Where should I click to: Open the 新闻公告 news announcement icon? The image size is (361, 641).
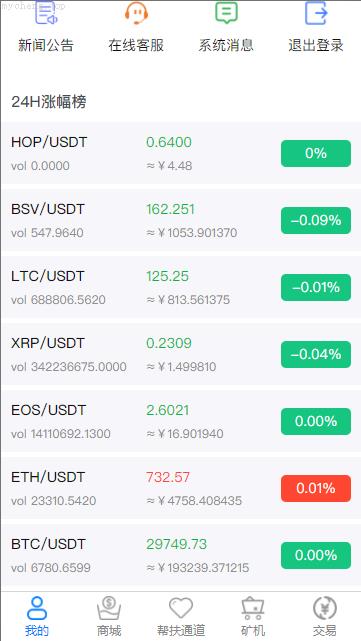point(46,13)
